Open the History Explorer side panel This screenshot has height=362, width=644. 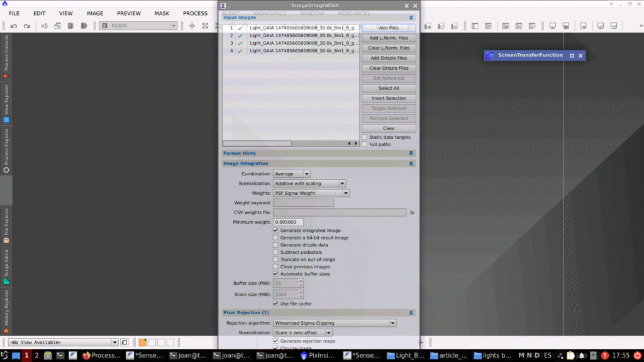pos(6,312)
